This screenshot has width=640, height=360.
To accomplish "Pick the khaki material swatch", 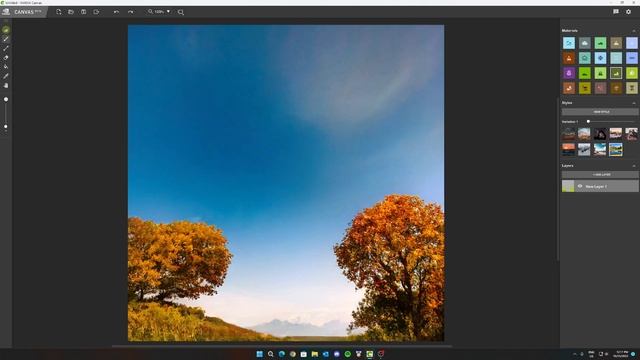I will [632, 88].
